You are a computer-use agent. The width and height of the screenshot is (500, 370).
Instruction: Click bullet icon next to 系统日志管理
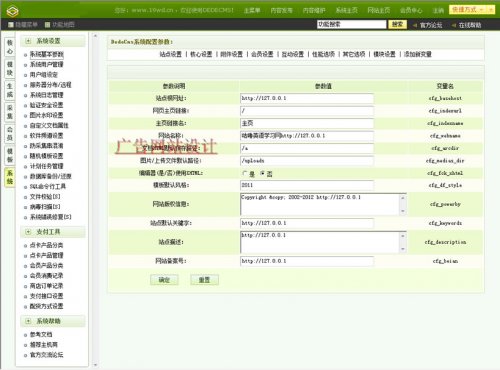[26, 96]
